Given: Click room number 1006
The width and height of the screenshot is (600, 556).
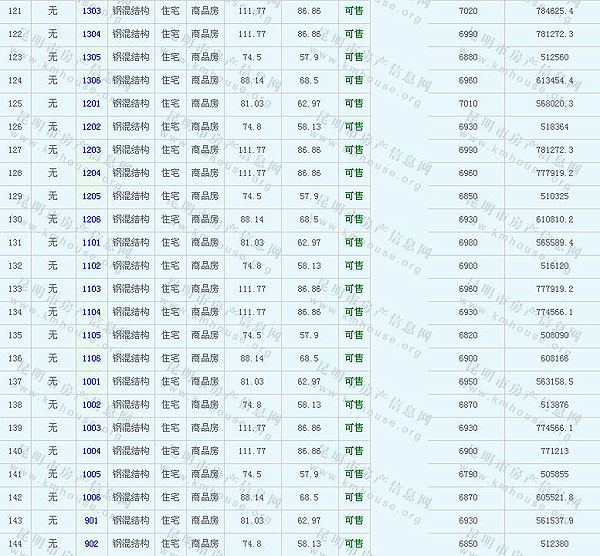Looking at the screenshot, I should click(x=91, y=497).
